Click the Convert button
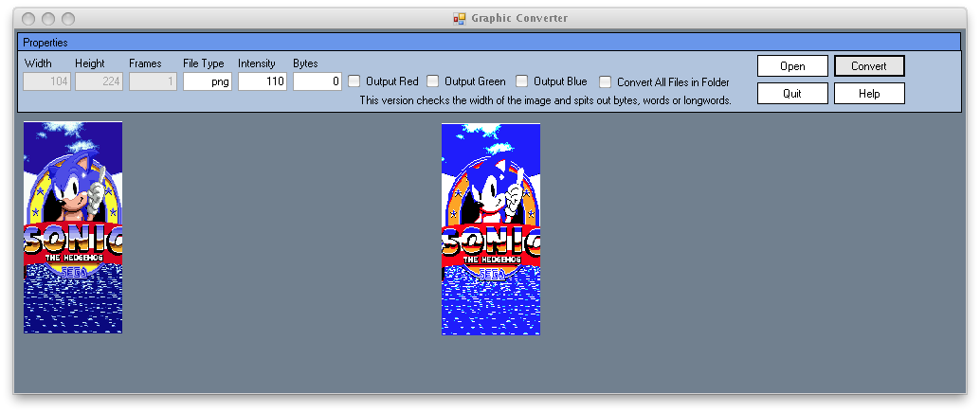 (x=869, y=66)
